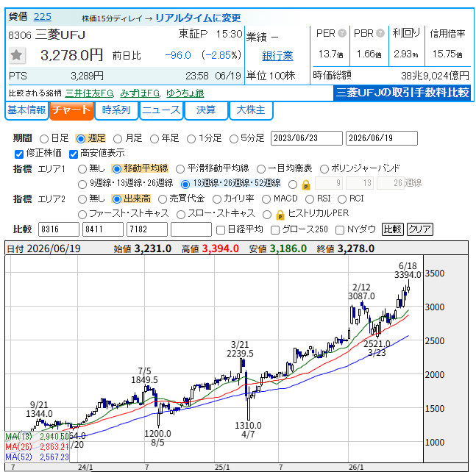Click comparison code field 7182
Viewport: 476px width, 472px height.
(147, 229)
